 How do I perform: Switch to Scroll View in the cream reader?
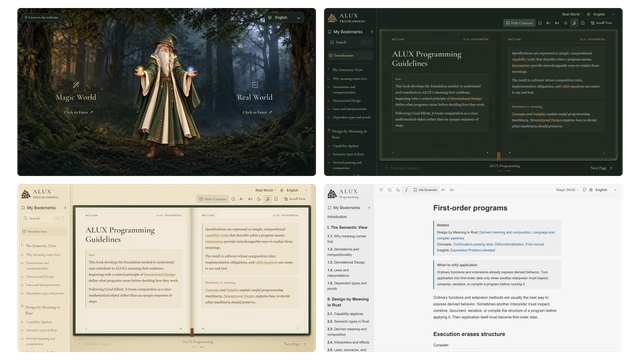tap(294, 199)
